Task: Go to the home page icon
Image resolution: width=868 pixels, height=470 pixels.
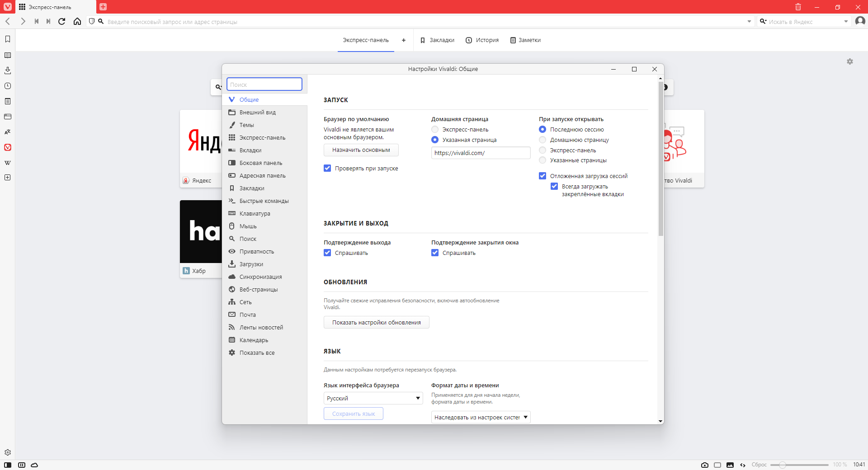Action: [77, 21]
